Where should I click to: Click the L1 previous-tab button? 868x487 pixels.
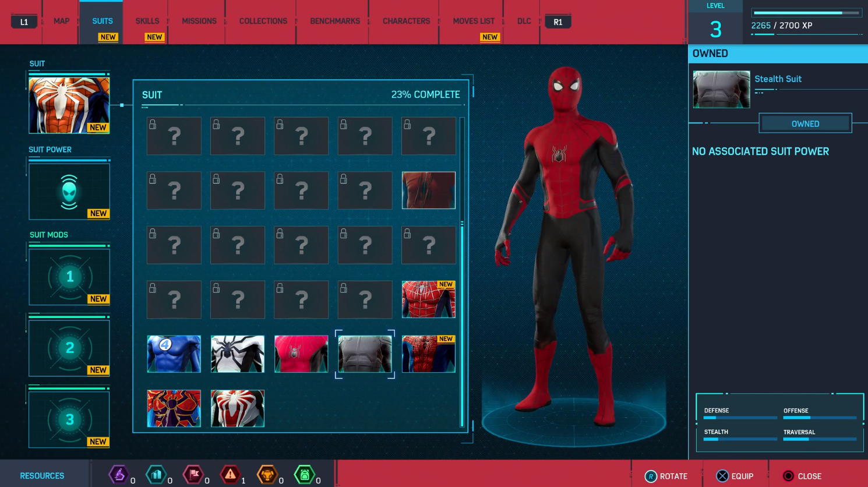(x=24, y=22)
